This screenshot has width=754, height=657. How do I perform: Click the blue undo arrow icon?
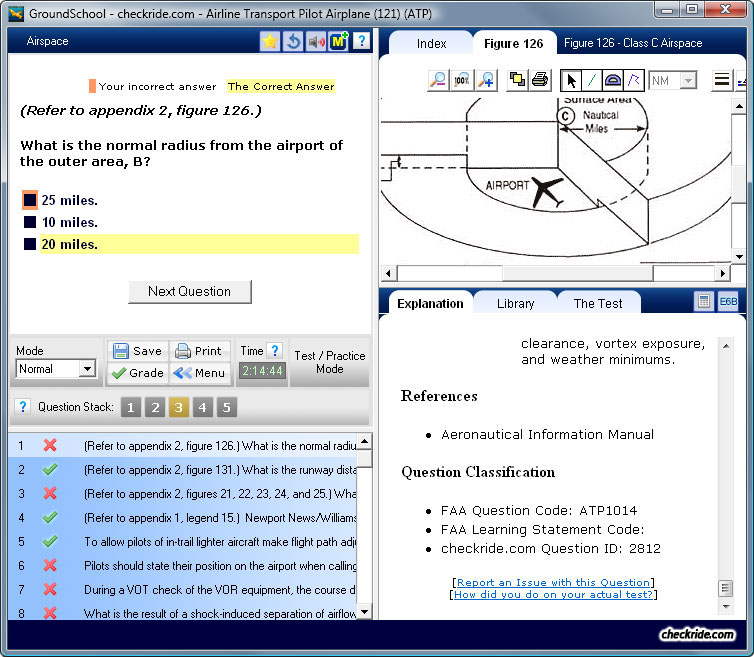[293, 41]
